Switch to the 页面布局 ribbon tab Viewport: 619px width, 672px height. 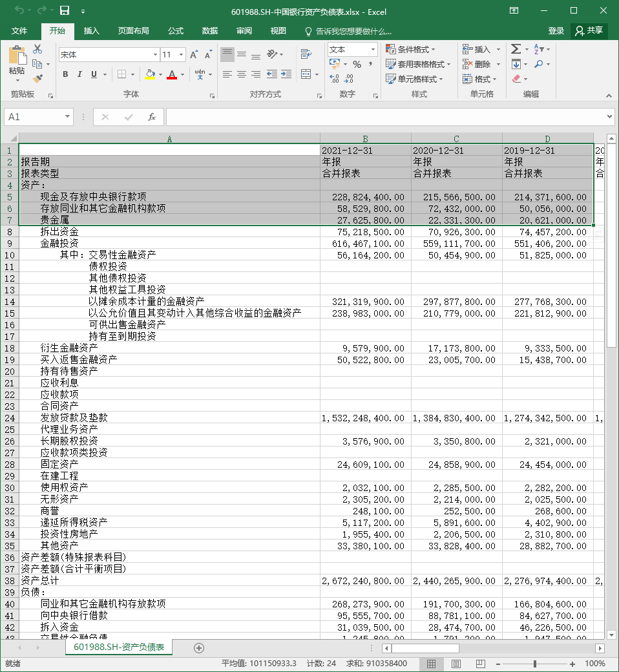[x=133, y=31]
